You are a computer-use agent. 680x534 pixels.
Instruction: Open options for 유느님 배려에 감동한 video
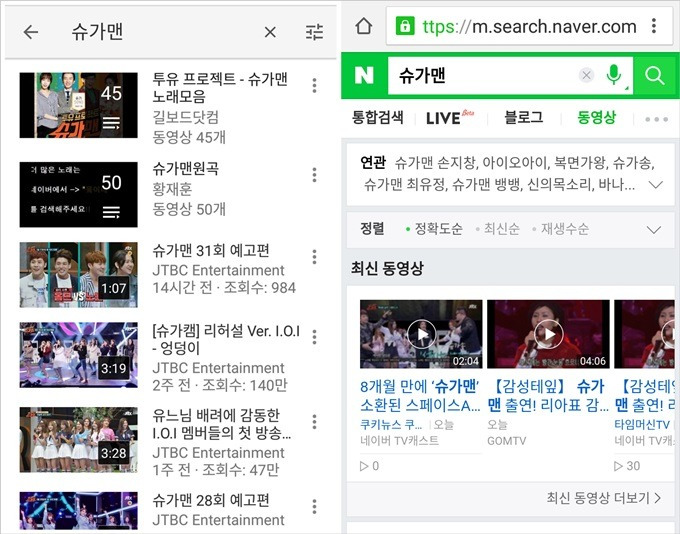coord(314,422)
